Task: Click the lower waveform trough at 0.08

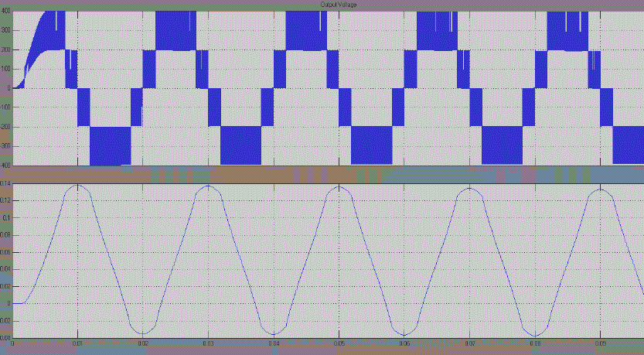Action: 535,333
